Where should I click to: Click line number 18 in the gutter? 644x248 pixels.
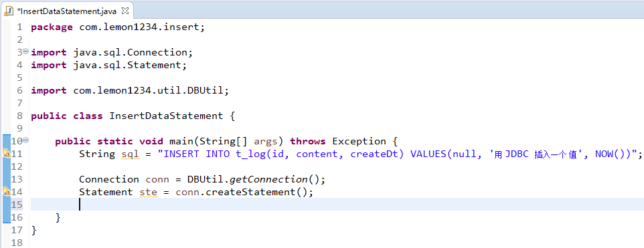tap(17, 242)
